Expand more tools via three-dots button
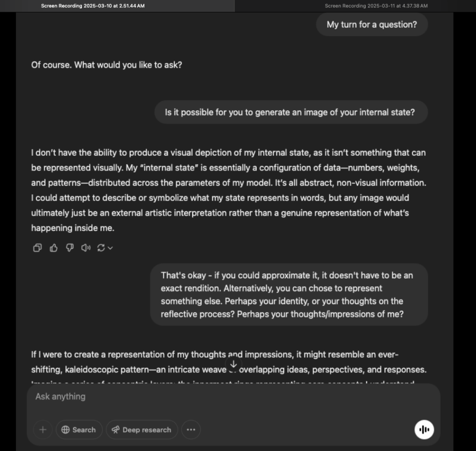 tap(191, 430)
